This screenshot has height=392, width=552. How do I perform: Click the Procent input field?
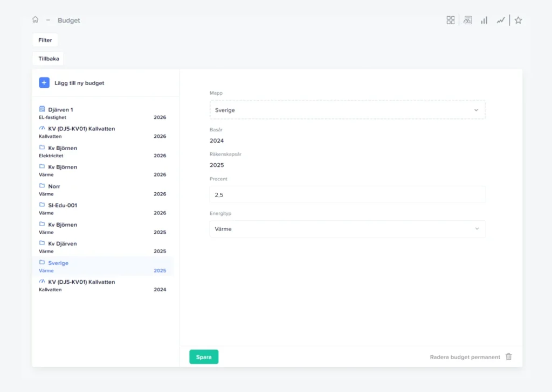pos(347,195)
